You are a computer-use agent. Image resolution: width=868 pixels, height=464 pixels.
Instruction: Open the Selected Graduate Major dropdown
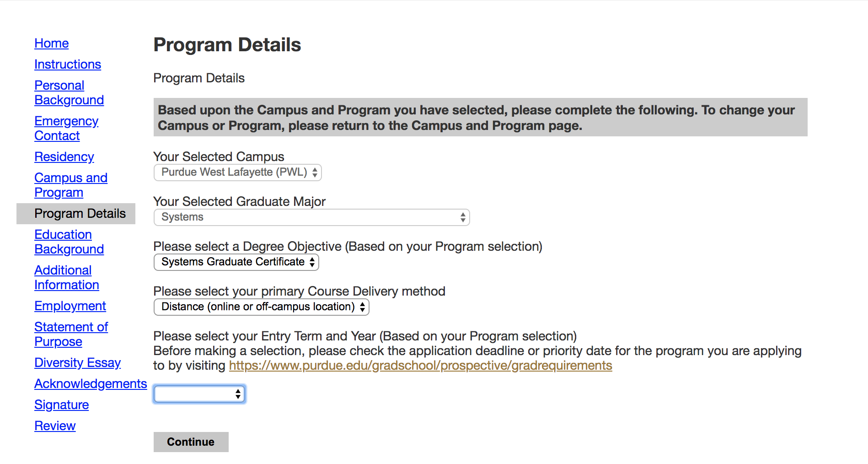pyautogui.click(x=311, y=217)
